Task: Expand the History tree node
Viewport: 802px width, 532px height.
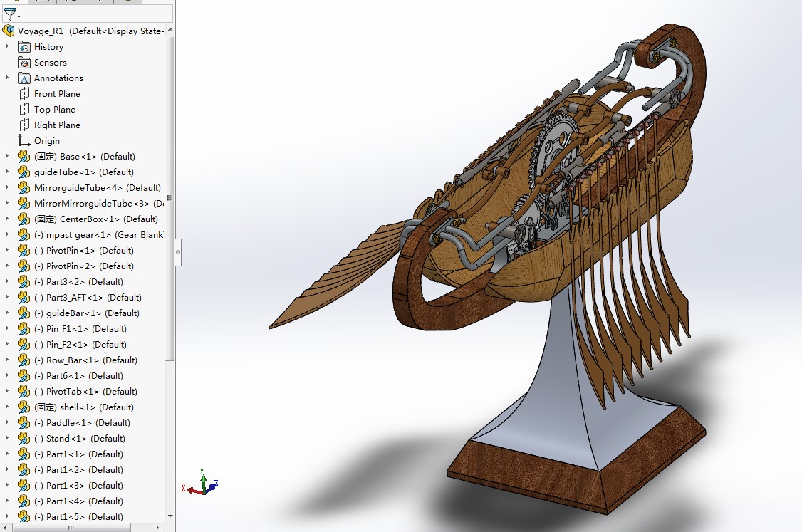Action: [x=7, y=47]
